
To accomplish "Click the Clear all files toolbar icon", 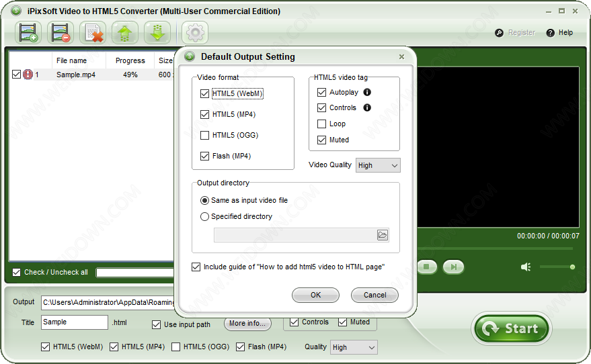I will [x=93, y=33].
